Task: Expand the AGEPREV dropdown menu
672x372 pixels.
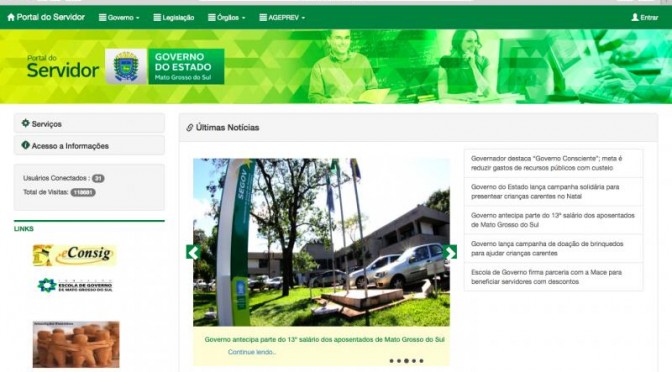Action: click(282, 18)
